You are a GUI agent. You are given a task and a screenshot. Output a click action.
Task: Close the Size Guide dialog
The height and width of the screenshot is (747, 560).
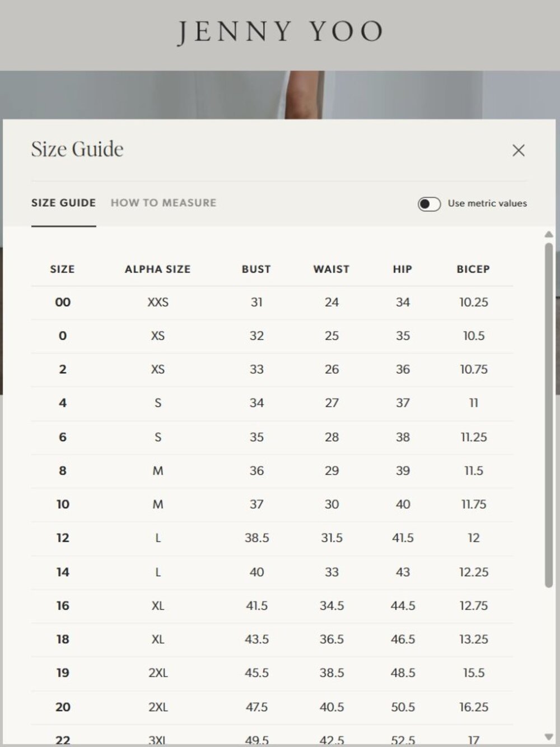519,150
